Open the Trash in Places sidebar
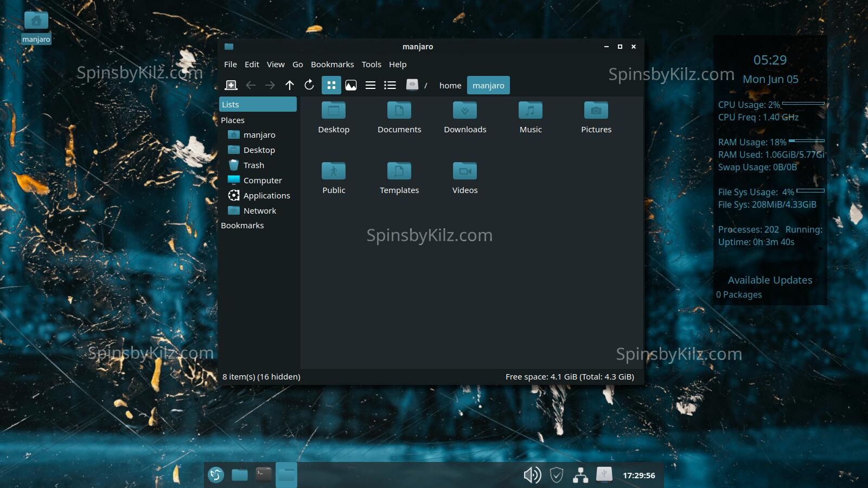This screenshot has height=488, width=868. pyautogui.click(x=253, y=165)
